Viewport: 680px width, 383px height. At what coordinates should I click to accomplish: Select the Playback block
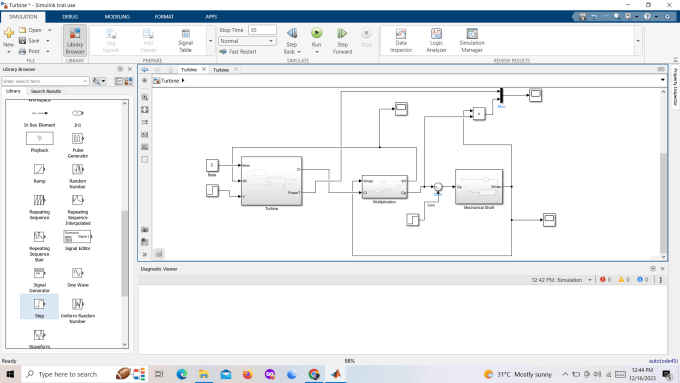click(39, 142)
